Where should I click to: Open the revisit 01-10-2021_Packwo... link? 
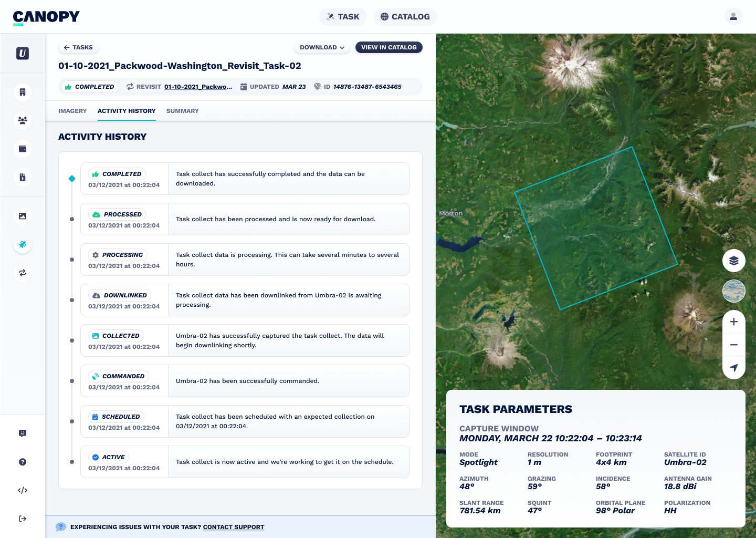198,87
